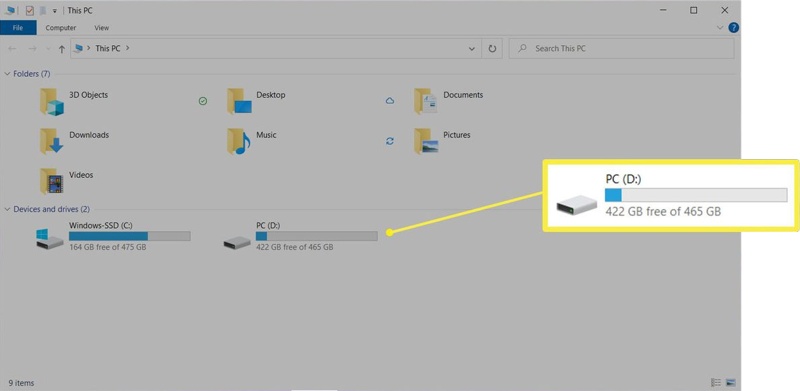Open Customize Quick Access Toolbar dropdown
The width and height of the screenshot is (800, 391).
pos(55,11)
